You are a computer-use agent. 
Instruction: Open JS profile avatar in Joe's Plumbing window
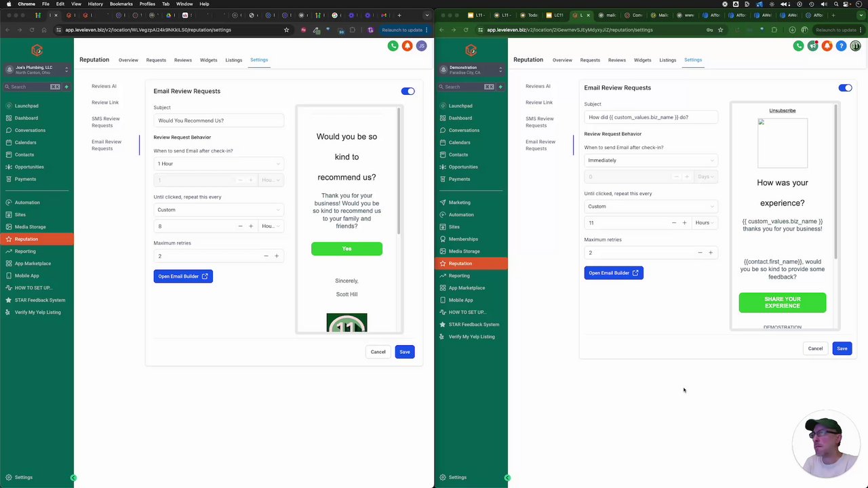point(422,46)
